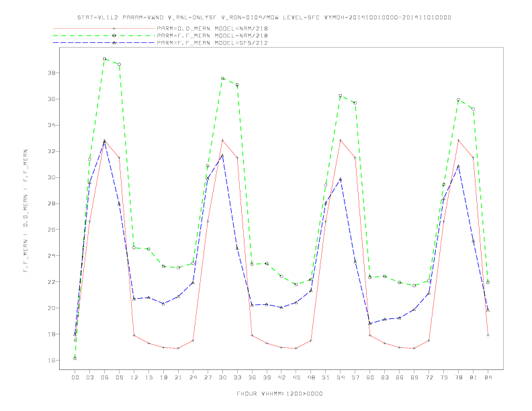Click x-axis forecast hour label 27
This screenshot has height=411, width=532.
coord(208,377)
